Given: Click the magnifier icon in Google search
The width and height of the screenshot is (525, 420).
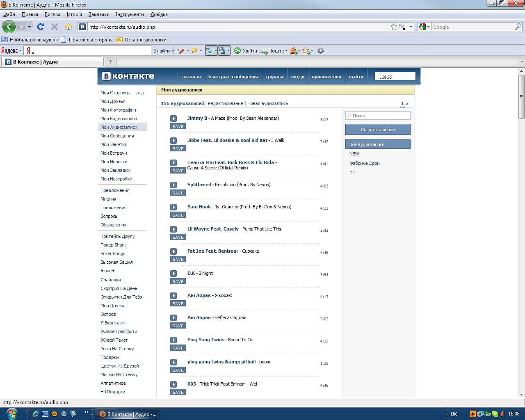Looking at the screenshot, I should [x=518, y=27].
